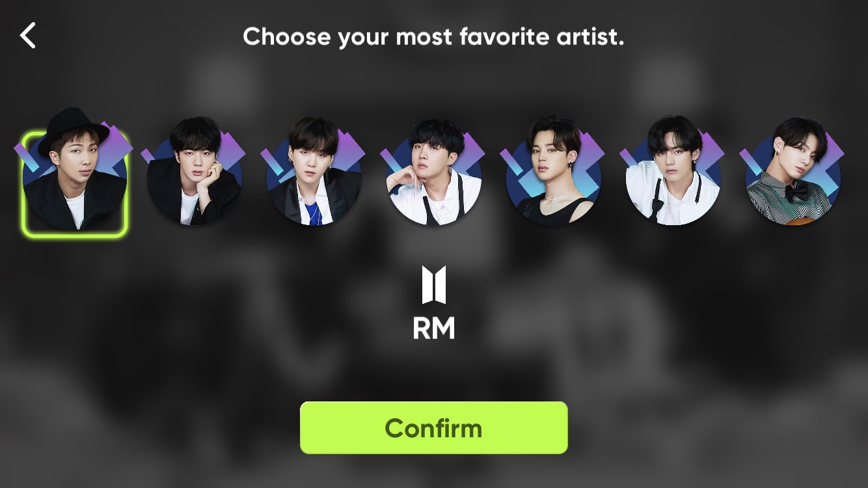This screenshot has height=488, width=868.
Task: Choose the second artist resting chin on hand
Action: pos(195,172)
